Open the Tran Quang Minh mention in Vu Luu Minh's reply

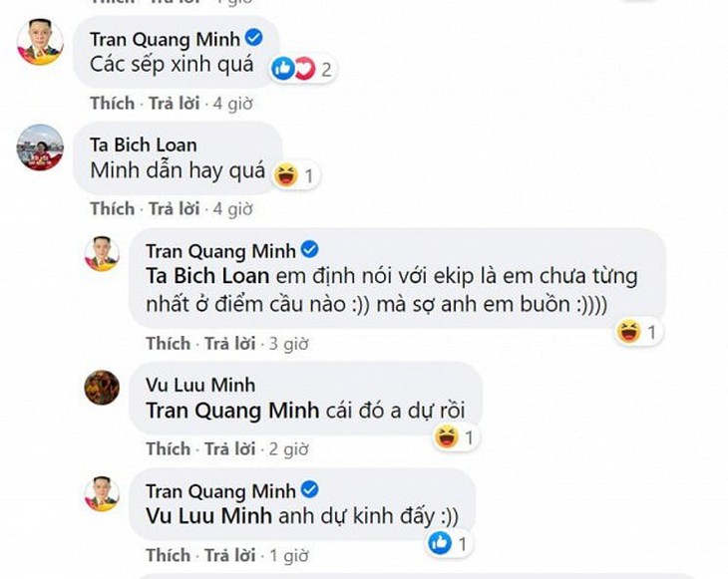pos(232,410)
